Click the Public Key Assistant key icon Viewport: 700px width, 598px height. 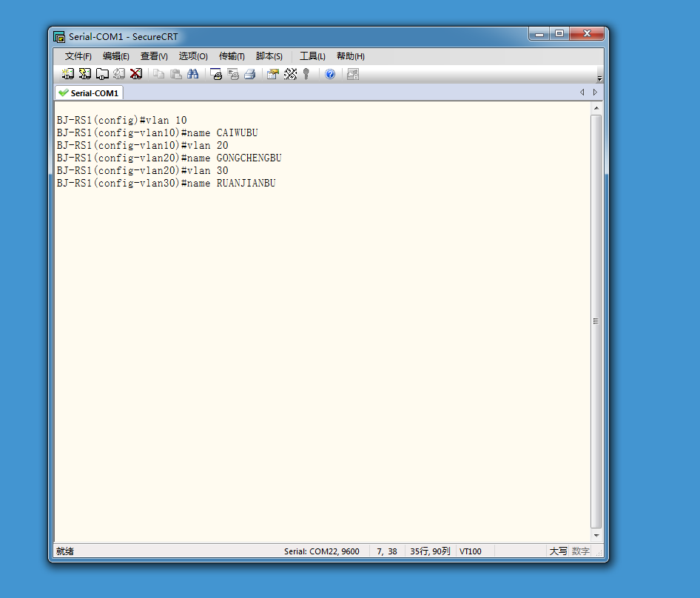point(306,74)
